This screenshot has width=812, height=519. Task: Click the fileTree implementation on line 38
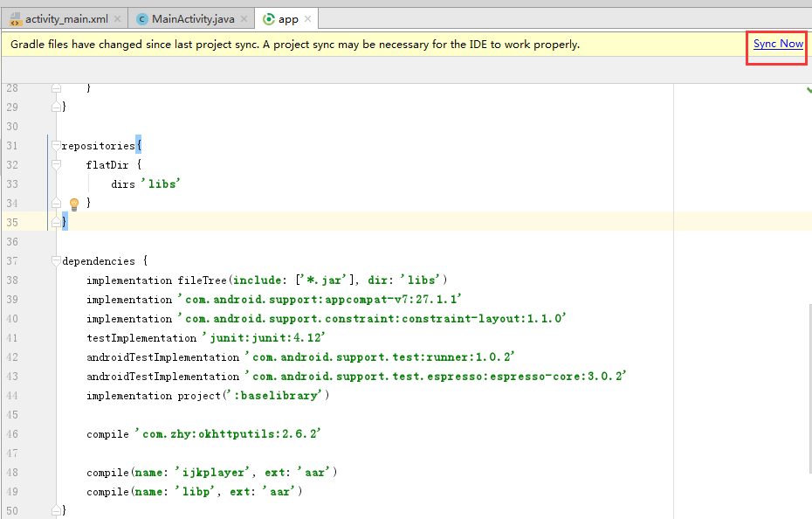(266, 280)
